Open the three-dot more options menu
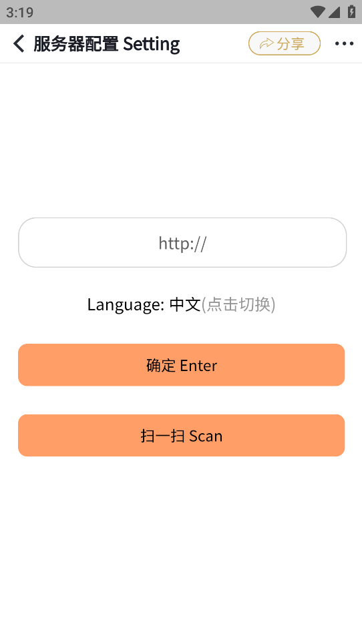Viewport: 362px width, 644px height. coord(344,43)
